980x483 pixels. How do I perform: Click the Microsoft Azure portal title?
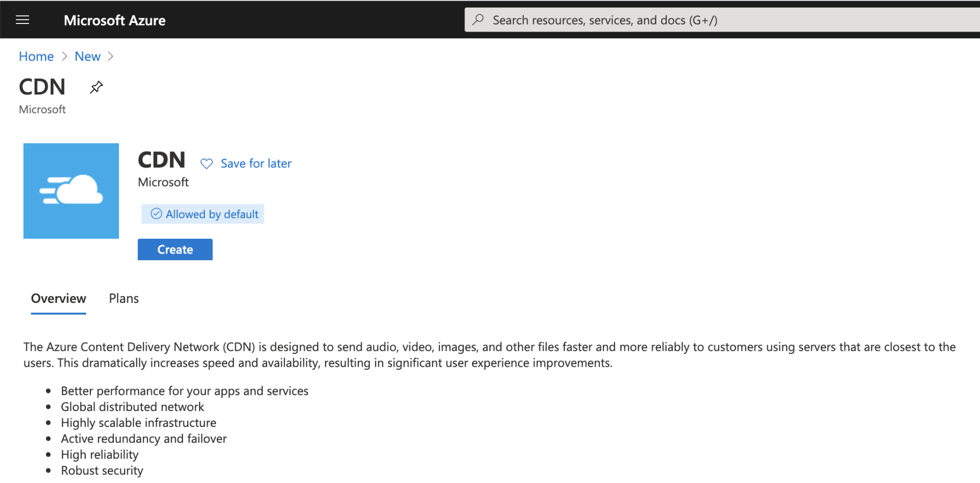114,20
